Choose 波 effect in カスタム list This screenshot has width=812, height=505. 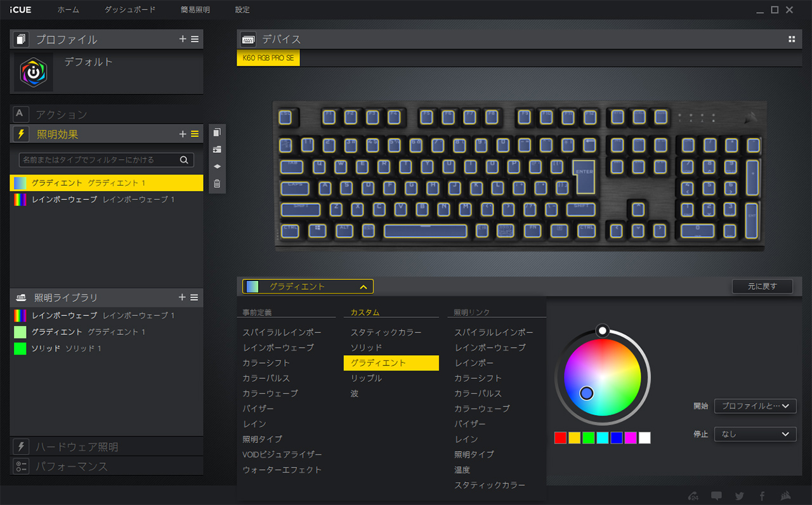pyautogui.click(x=355, y=393)
